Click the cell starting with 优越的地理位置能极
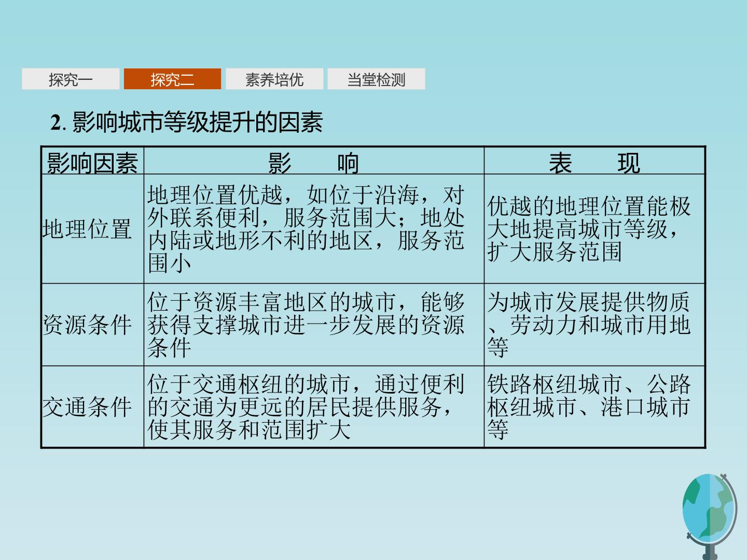The height and width of the screenshot is (560, 747). pos(594,229)
